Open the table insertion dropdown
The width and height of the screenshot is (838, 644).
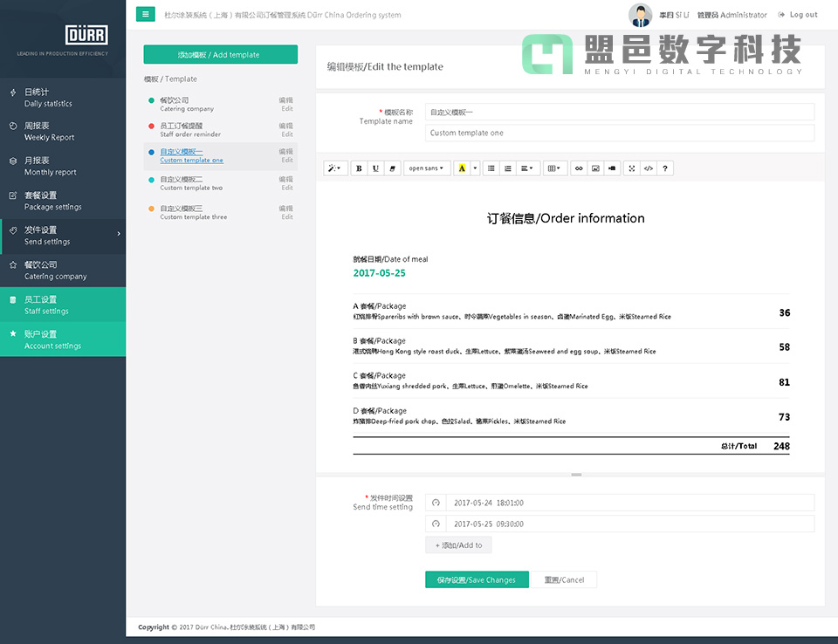click(553, 168)
